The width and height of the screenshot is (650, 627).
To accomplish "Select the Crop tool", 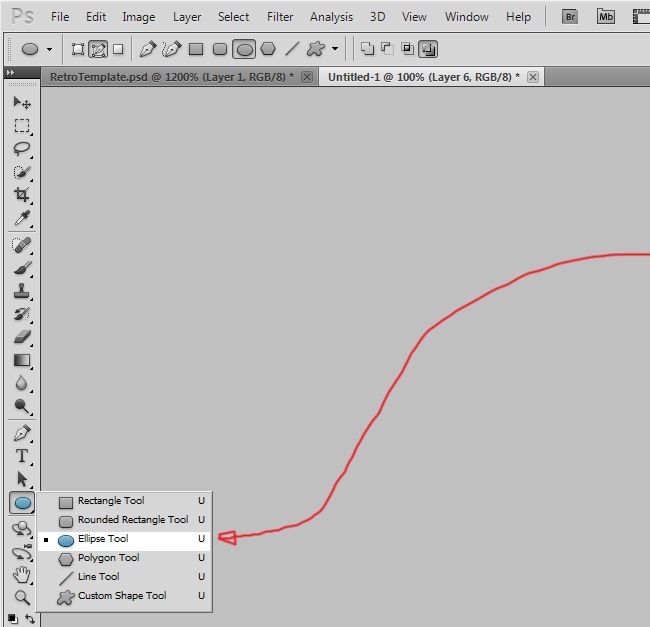I will (x=21, y=195).
